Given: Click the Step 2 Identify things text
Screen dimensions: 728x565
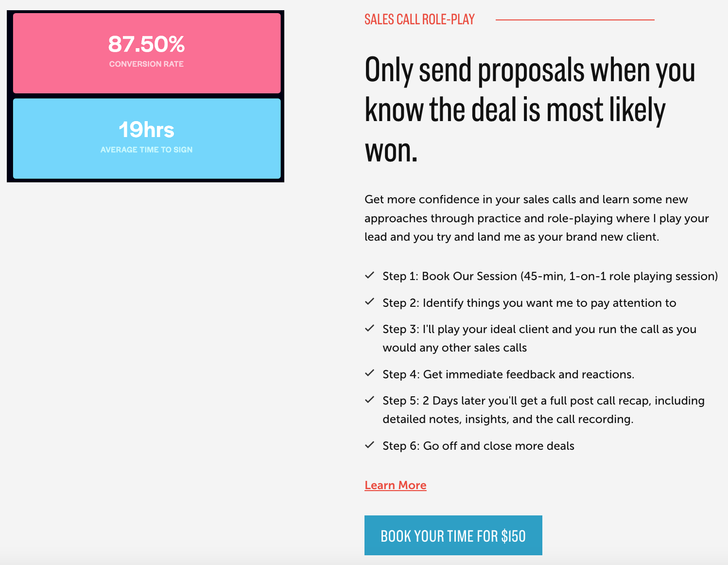Looking at the screenshot, I should [529, 303].
